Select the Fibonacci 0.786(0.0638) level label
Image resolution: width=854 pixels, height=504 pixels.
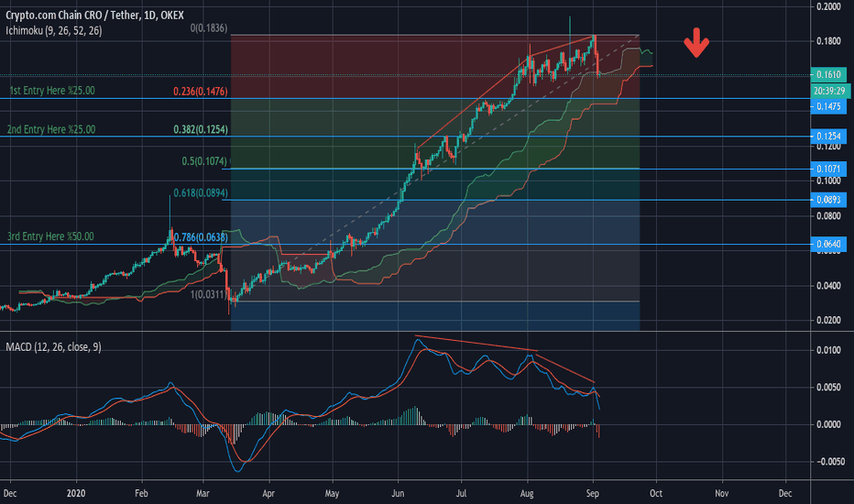click(201, 237)
